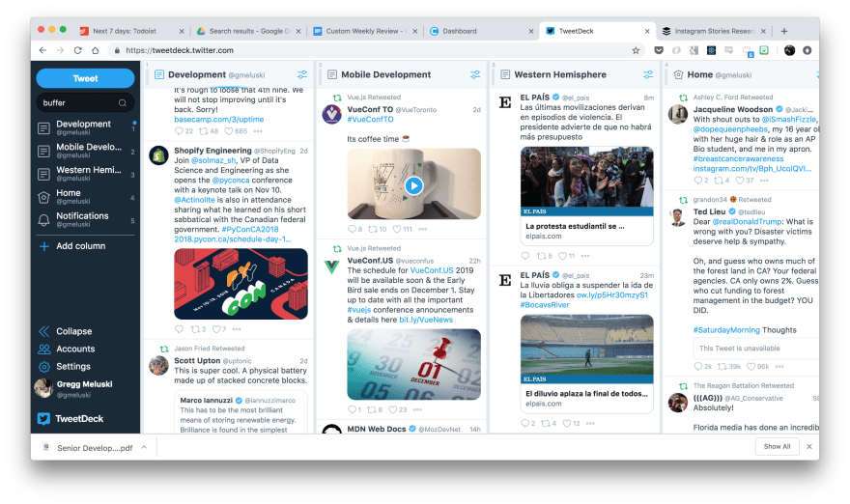Open the #VueConfTO hashtag
The image size is (850, 504).
[x=370, y=119]
